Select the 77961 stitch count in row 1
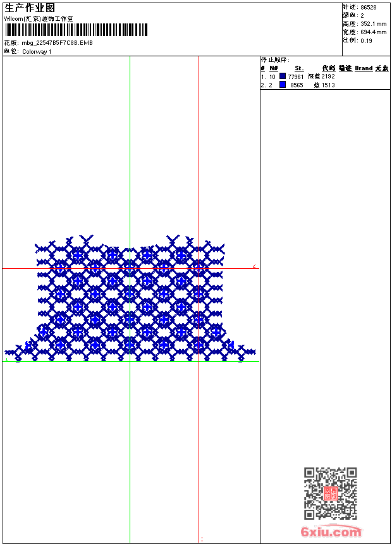 click(x=295, y=77)
